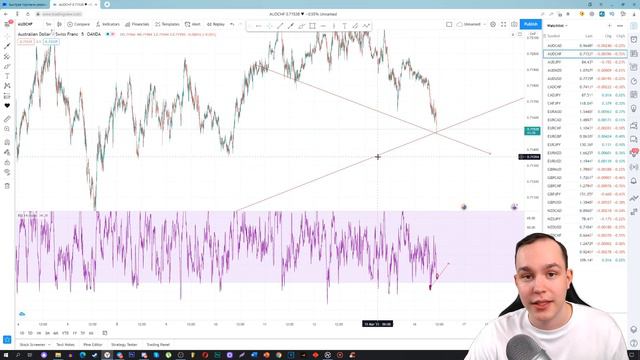Open the alerts bell in right sidebar
640x360 pixels.
633,181
